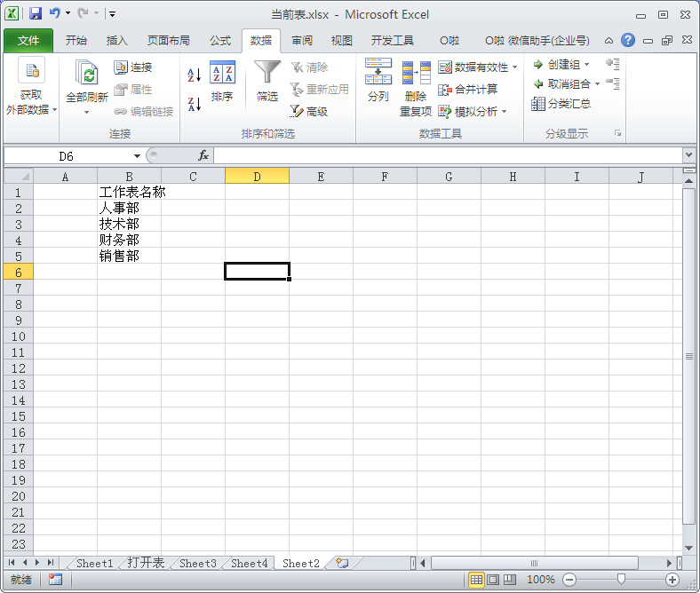This screenshot has width=700, height=593.
Task: Click the insert function fx icon
Action: 203,155
